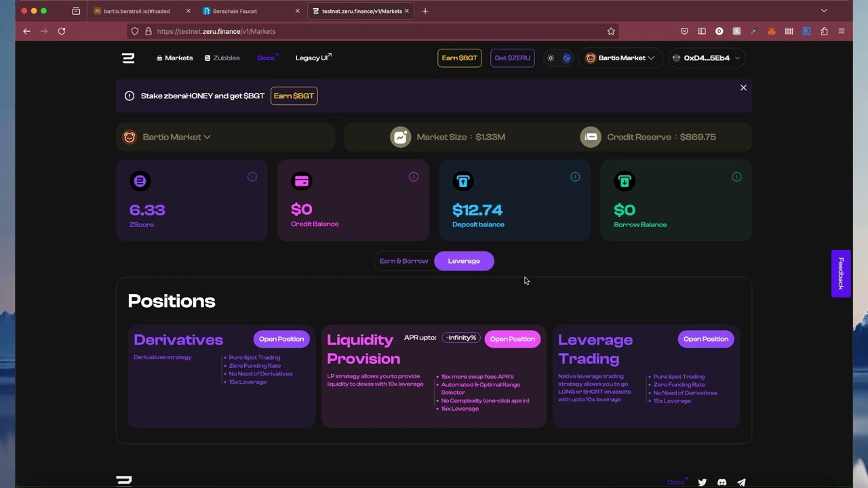This screenshot has width=868, height=488.
Task: Open the Discord footer icon
Action: click(x=722, y=483)
